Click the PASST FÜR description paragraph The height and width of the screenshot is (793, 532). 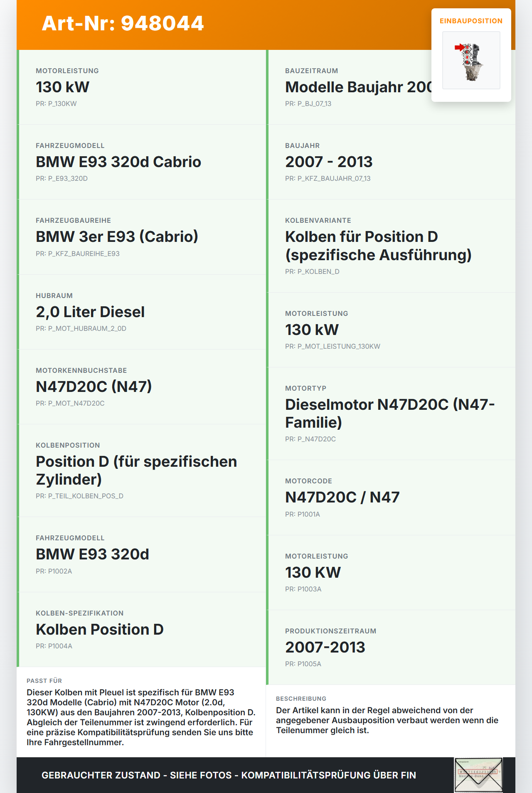coord(141,717)
